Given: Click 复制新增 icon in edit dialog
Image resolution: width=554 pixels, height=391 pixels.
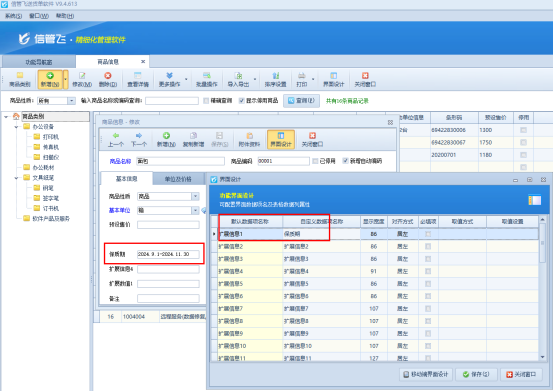Looking at the screenshot, I should 193,136.
